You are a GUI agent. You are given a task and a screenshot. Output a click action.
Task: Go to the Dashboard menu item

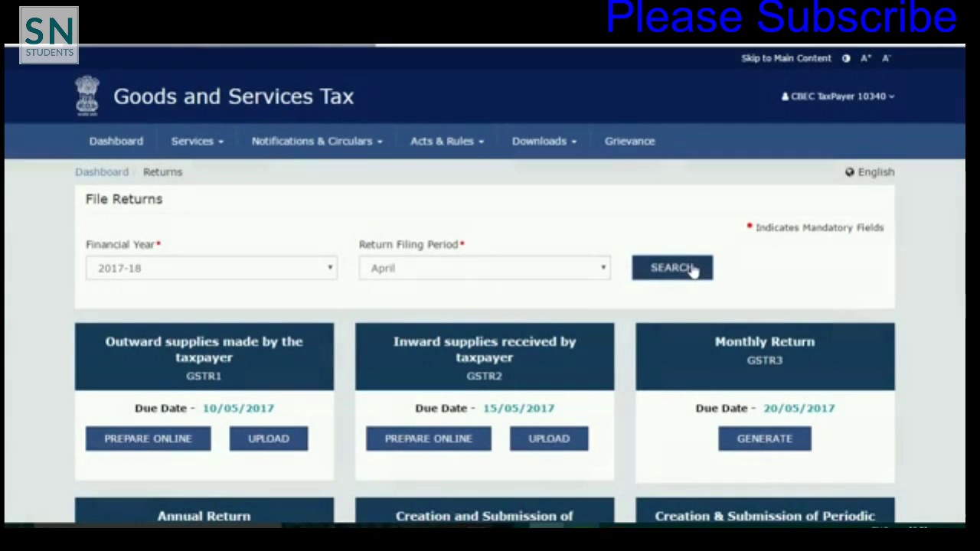coord(116,141)
